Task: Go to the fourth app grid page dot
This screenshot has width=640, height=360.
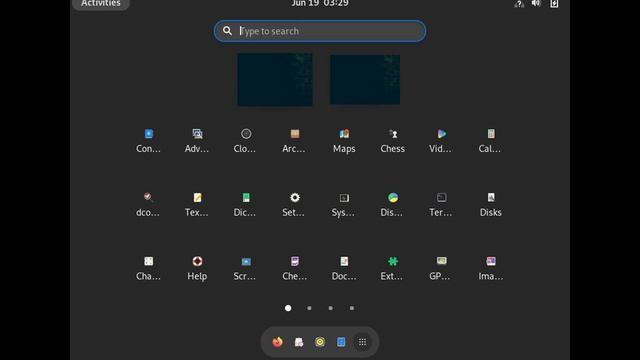Action: point(352,308)
